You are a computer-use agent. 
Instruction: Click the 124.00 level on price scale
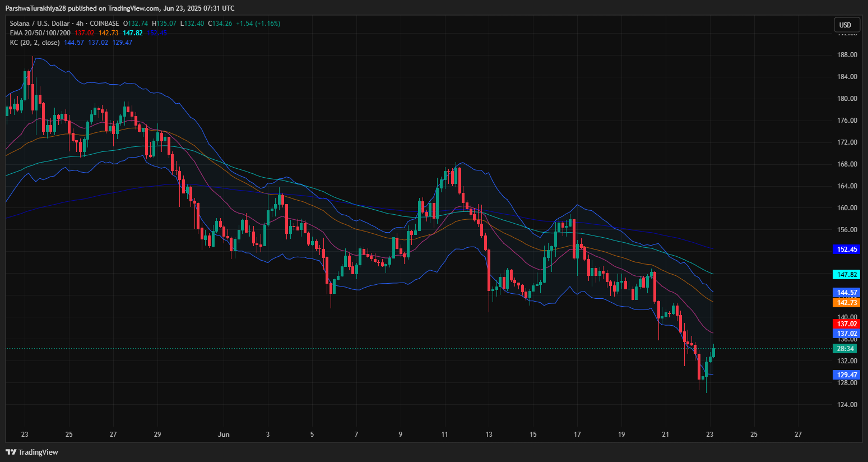[847, 405]
